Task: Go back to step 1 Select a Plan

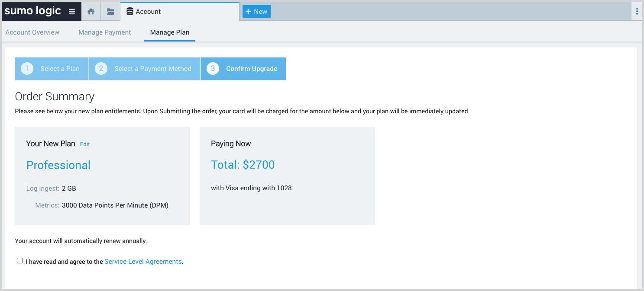Action: [x=52, y=69]
